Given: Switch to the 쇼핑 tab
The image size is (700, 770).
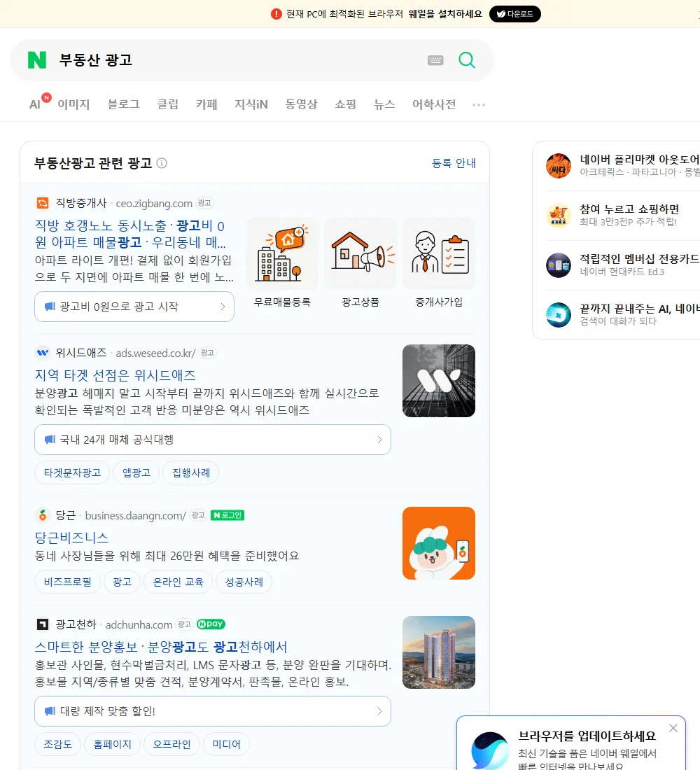Looking at the screenshot, I should click(x=345, y=104).
